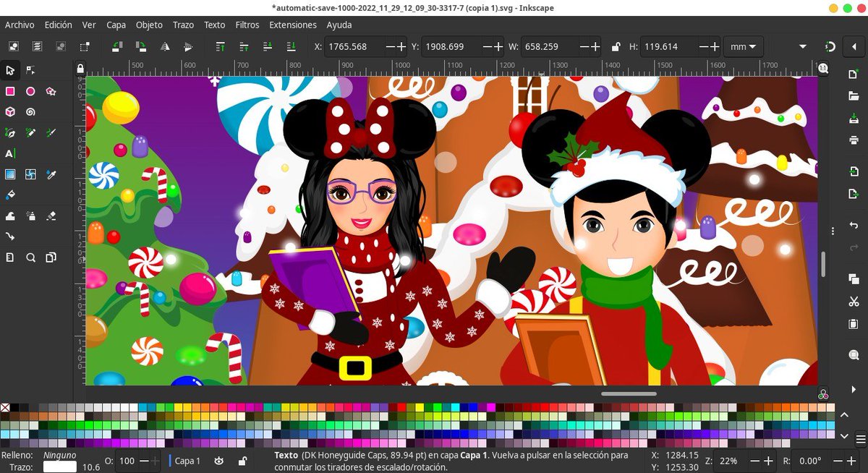
Task: Toggle rubberband touch selection mode
Action: (x=85, y=46)
